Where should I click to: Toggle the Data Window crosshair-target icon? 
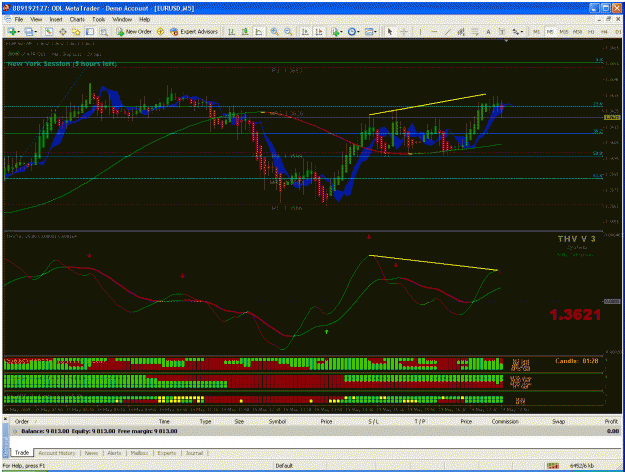[x=63, y=31]
